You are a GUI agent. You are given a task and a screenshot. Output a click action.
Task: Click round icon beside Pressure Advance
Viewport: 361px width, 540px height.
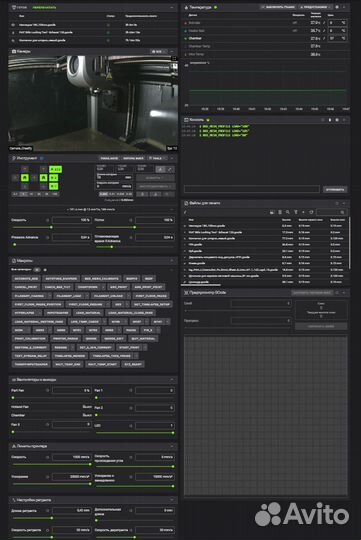pyautogui.click(x=48, y=237)
